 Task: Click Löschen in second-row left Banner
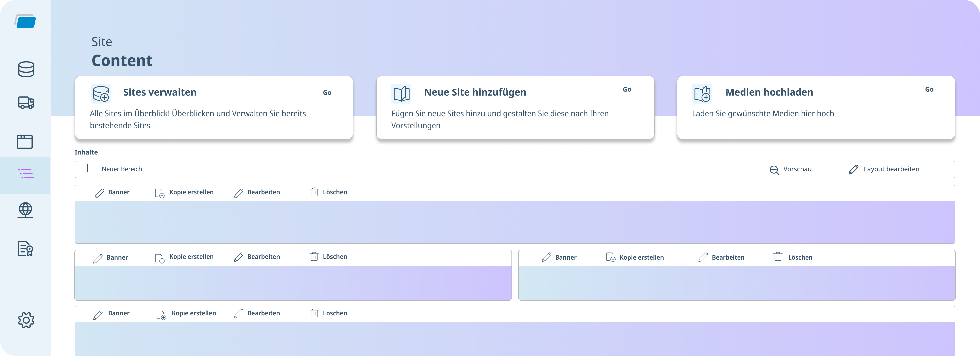pos(335,257)
